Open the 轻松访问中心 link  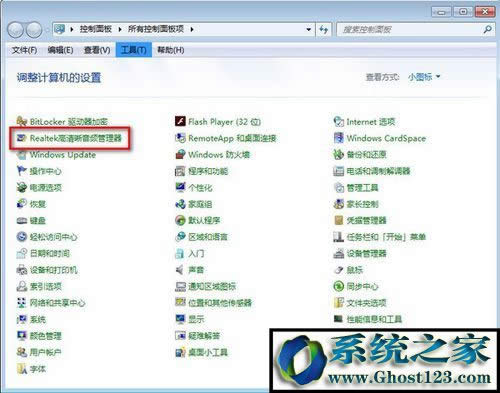(x=54, y=237)
